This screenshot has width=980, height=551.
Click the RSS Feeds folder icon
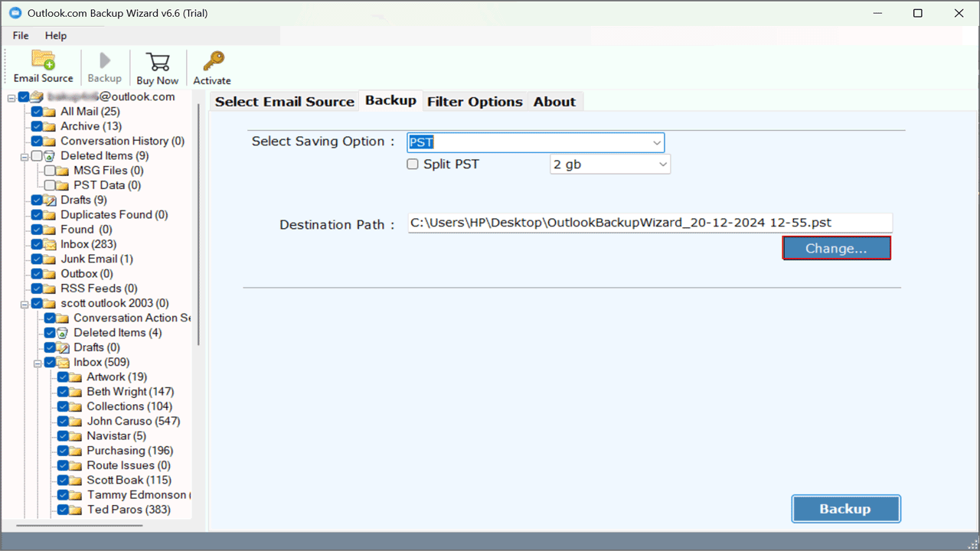point(50,289)
